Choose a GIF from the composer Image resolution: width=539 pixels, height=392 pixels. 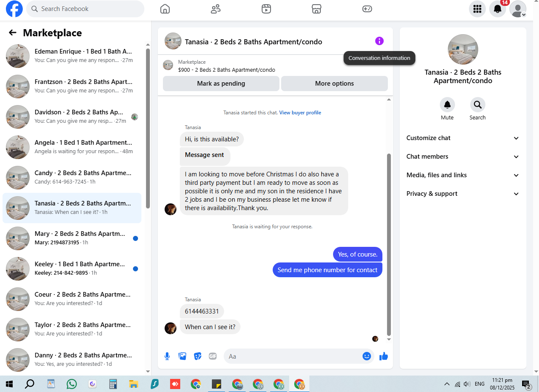213,356
